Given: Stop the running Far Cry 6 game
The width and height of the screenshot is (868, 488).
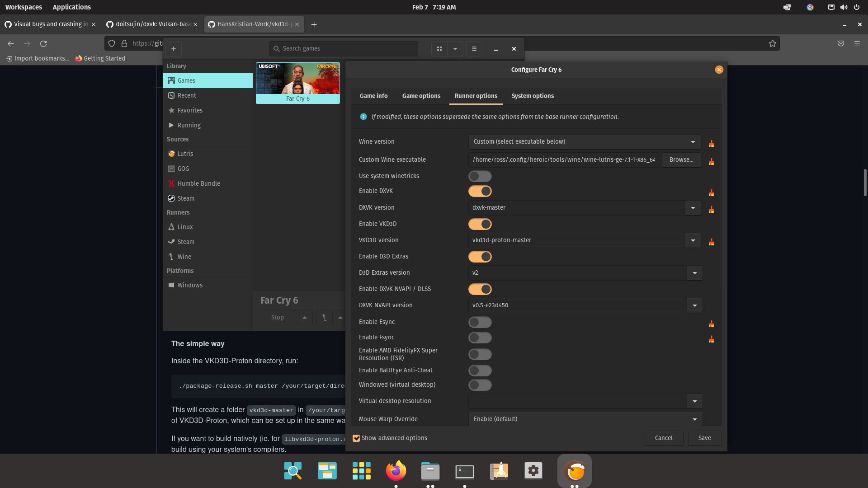Looking at the screenshot, I should (x=278, y=318).
